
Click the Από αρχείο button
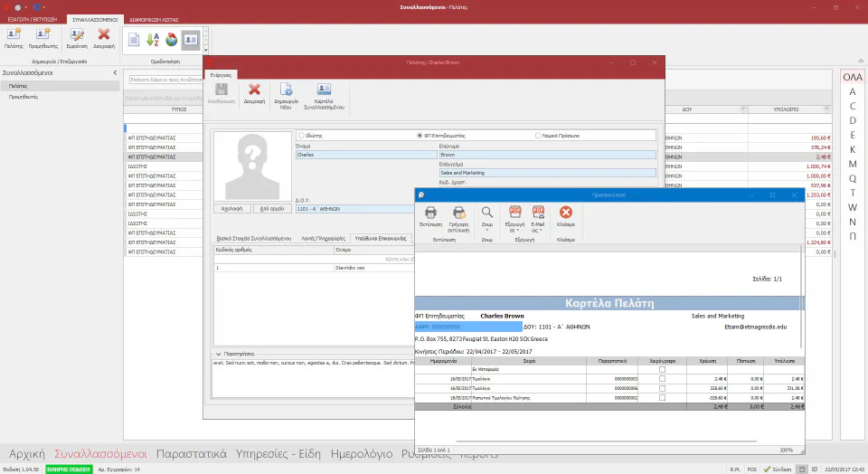(272, 209)
